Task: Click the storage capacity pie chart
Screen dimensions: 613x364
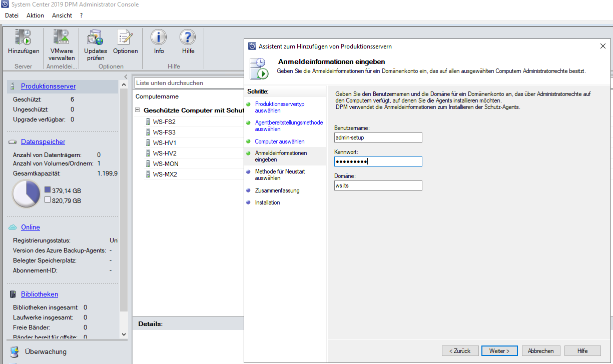Action: (26, 194)
